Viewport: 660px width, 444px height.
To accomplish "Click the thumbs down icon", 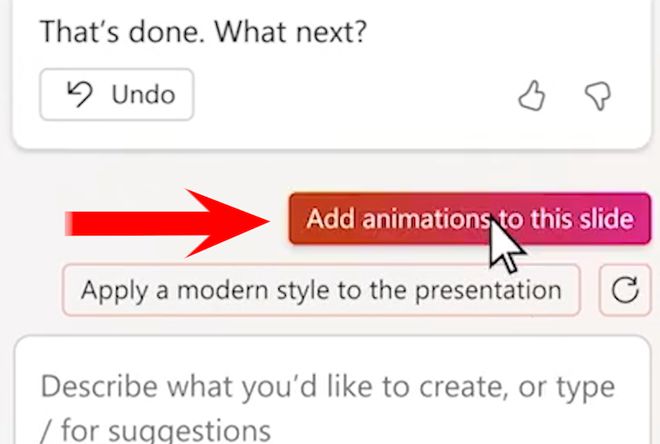I will click(x=597, y=96).
